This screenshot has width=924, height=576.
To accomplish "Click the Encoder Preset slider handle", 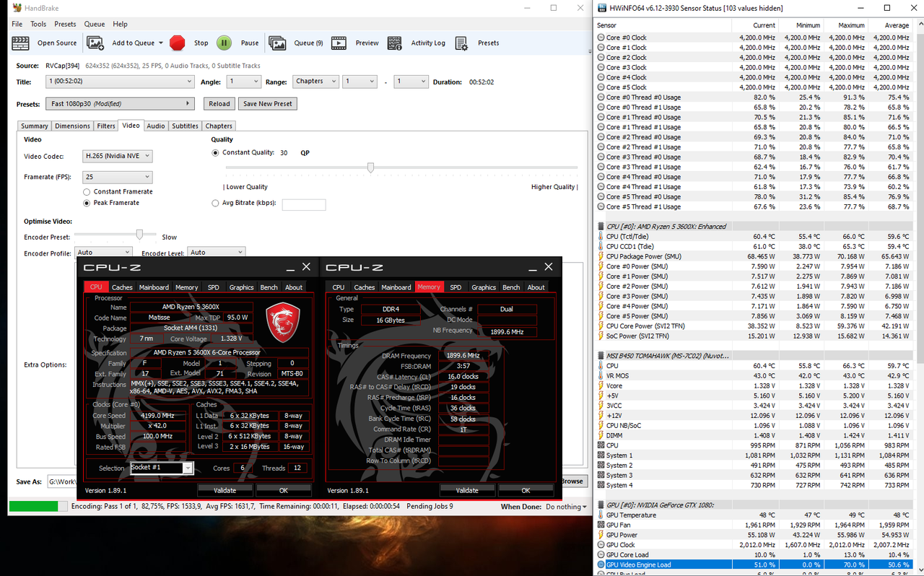I will point(140,234).
